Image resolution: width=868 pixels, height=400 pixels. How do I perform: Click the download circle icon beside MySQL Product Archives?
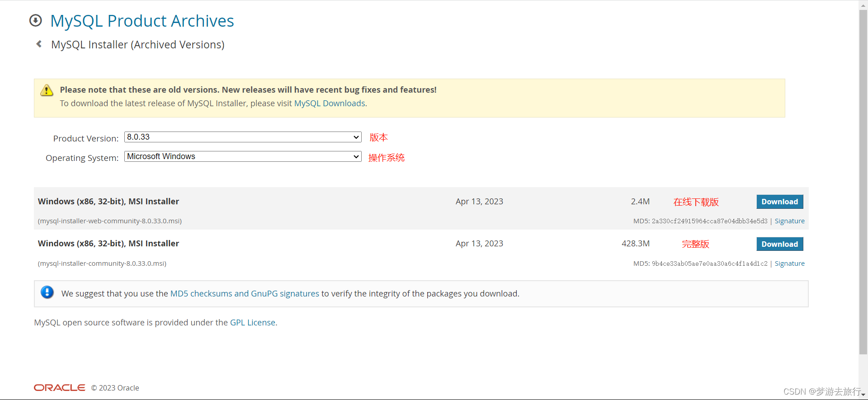pos(35,20)
